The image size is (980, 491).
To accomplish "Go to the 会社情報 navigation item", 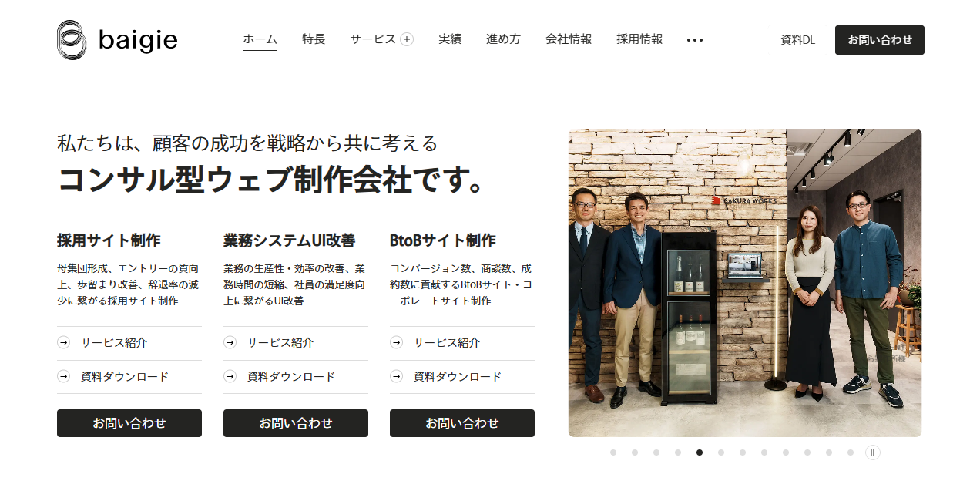I will pos(569,39).
